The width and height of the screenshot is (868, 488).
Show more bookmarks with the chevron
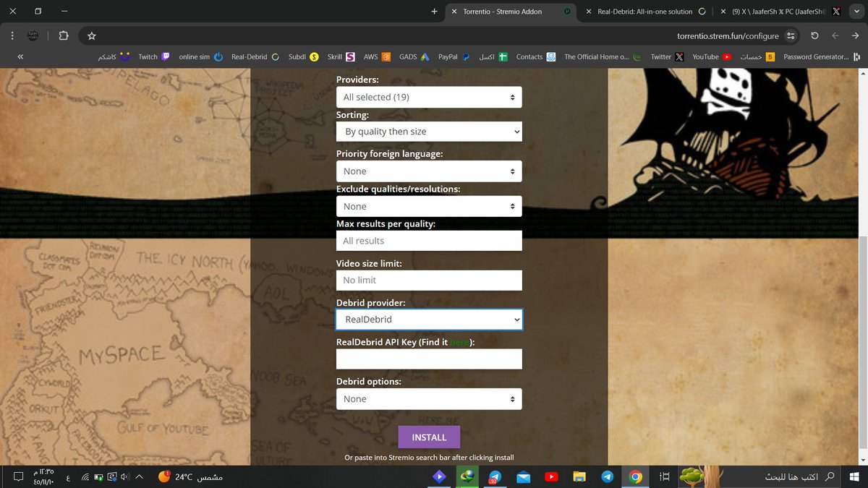pyautogui.click(x=20, y=56)
